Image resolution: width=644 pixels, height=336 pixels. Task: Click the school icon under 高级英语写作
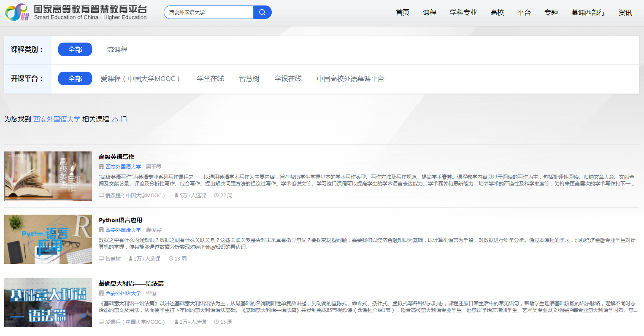click(x=101, y=167)
